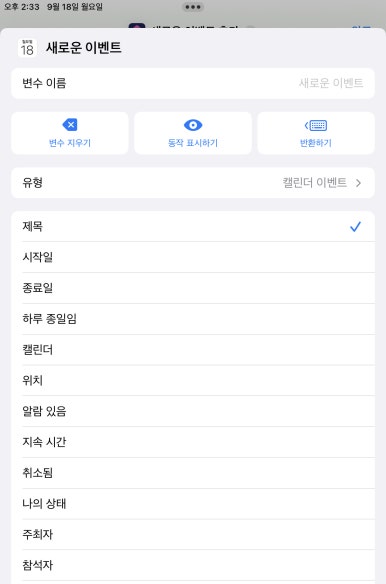Tap the three-dots multitasking indicator at top
This screenshot has width=386, height=584.
pos(193,7)
